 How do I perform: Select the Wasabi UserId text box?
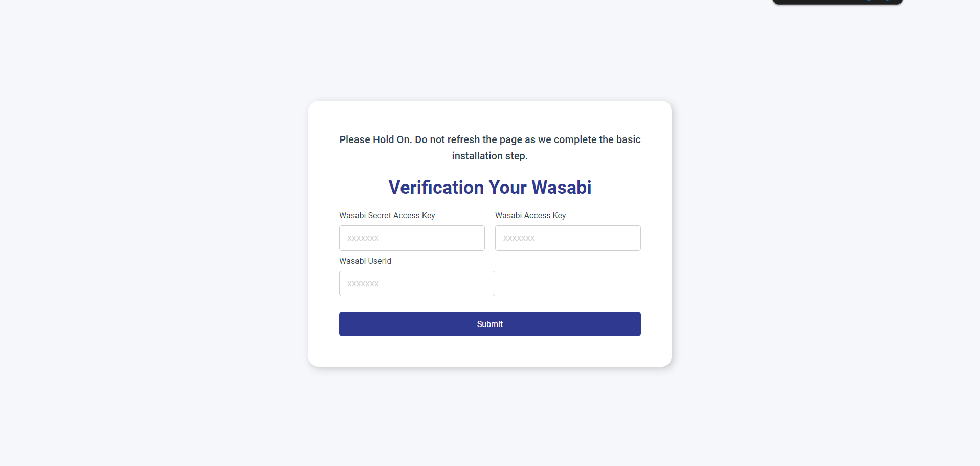point(417,284)
